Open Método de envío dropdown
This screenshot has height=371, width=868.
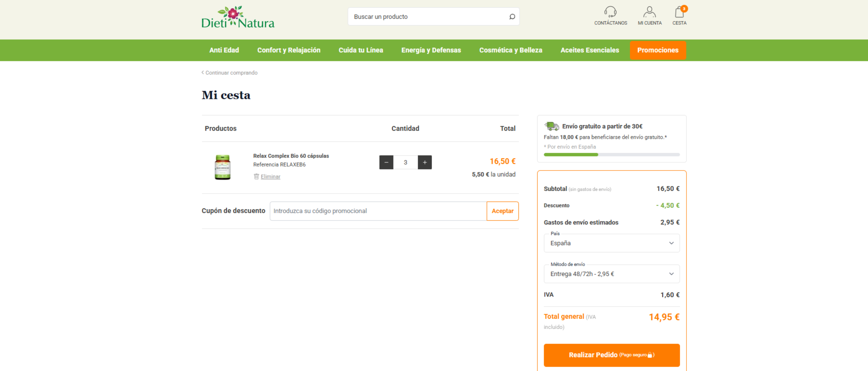(611, 274)
